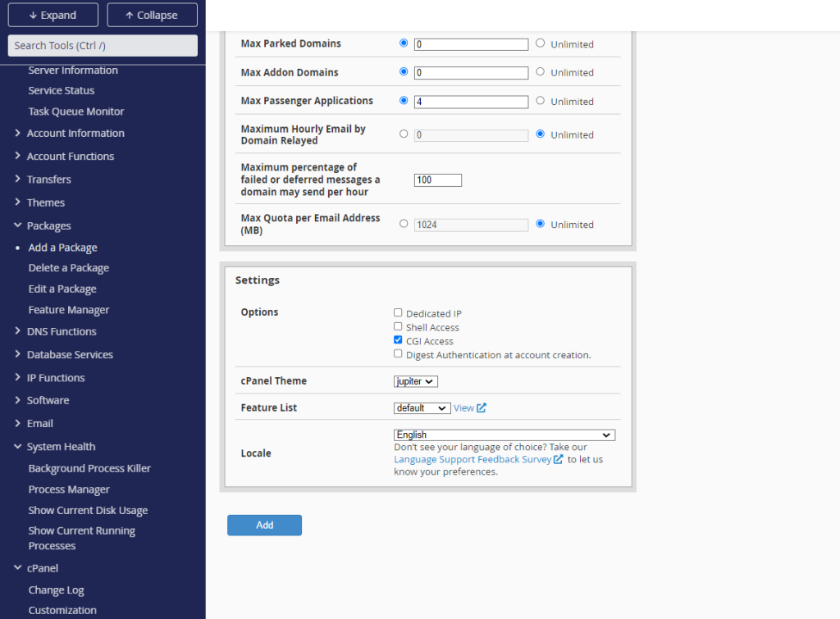Select Unlimited for Maximum Hourly Email by Domain

(x=541, y=134)
